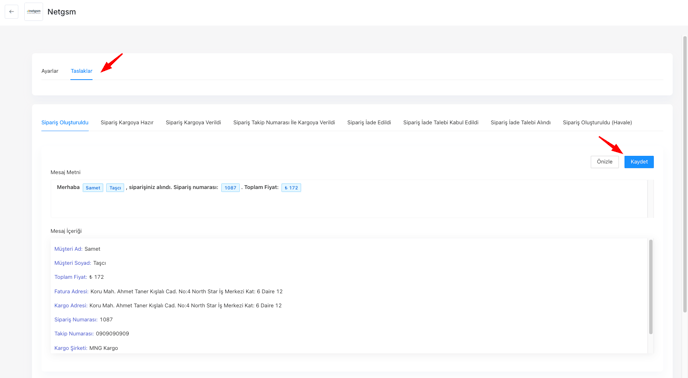Viewport: 688px width, 378px height.
Task: Insert the Takip Numarası variable
Action: [74, 334]
